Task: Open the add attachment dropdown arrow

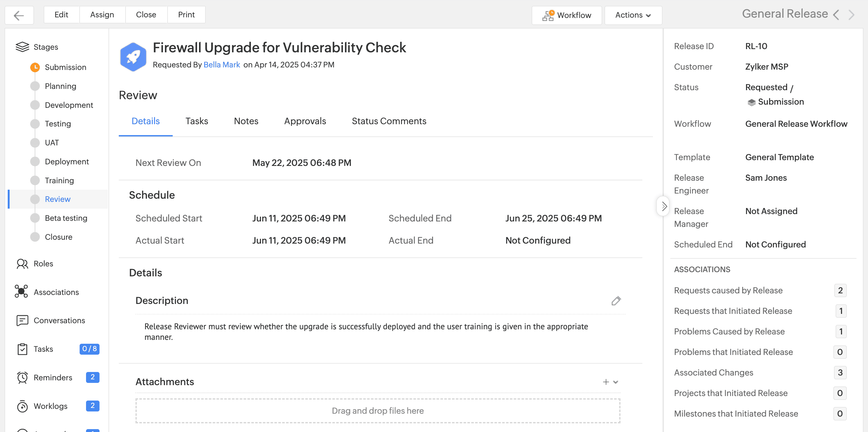Action: [616, 382]
